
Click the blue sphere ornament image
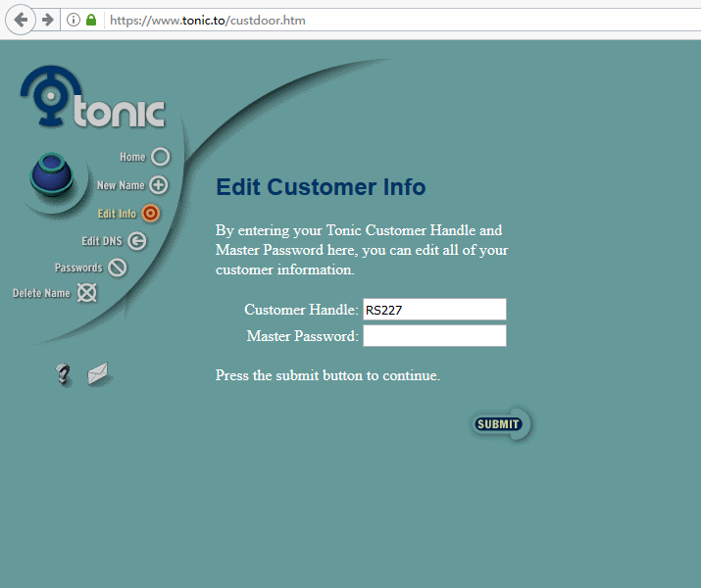point(51,174)
